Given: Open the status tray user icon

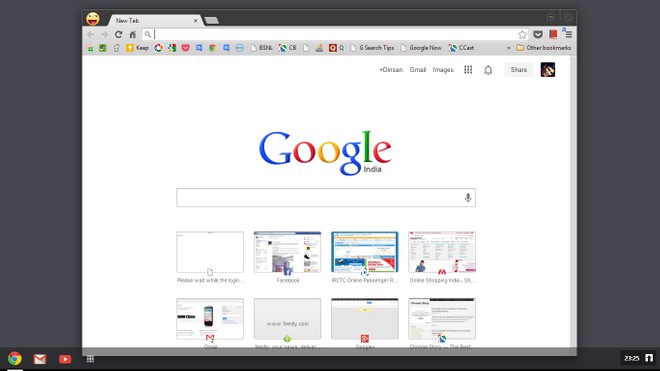Looking at the screenshot, I should 649,358.
